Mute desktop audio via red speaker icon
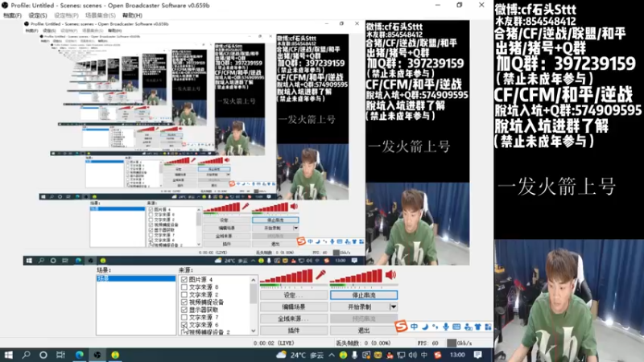The image size is (644, 362). [390, 275]
